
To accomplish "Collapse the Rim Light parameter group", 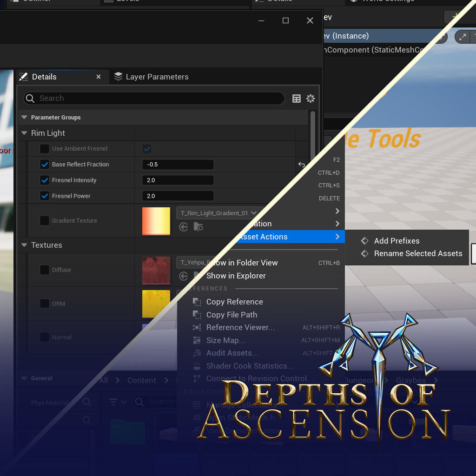I will [24, 132].
